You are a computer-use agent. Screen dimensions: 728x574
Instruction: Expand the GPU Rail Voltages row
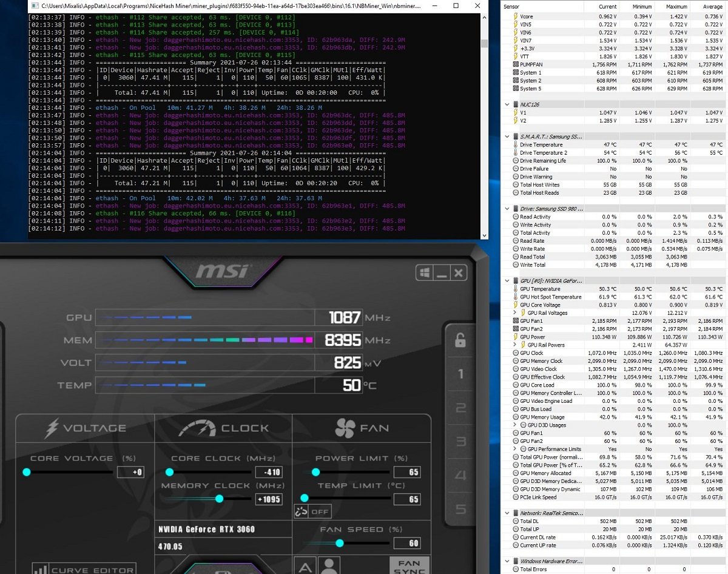515,313
